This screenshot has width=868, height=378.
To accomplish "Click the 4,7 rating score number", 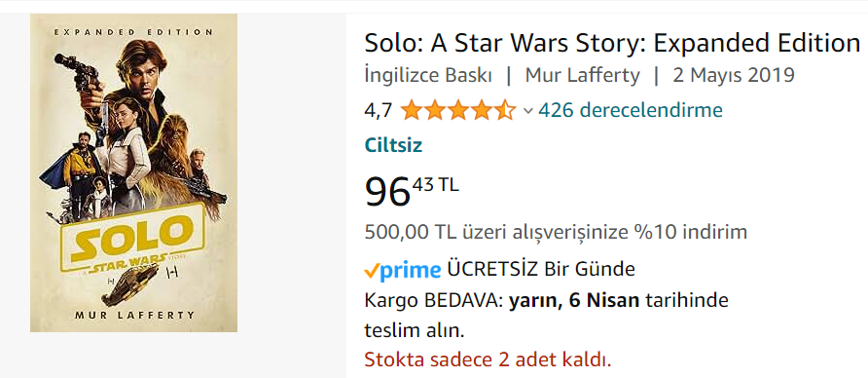I will coord(378,111).
